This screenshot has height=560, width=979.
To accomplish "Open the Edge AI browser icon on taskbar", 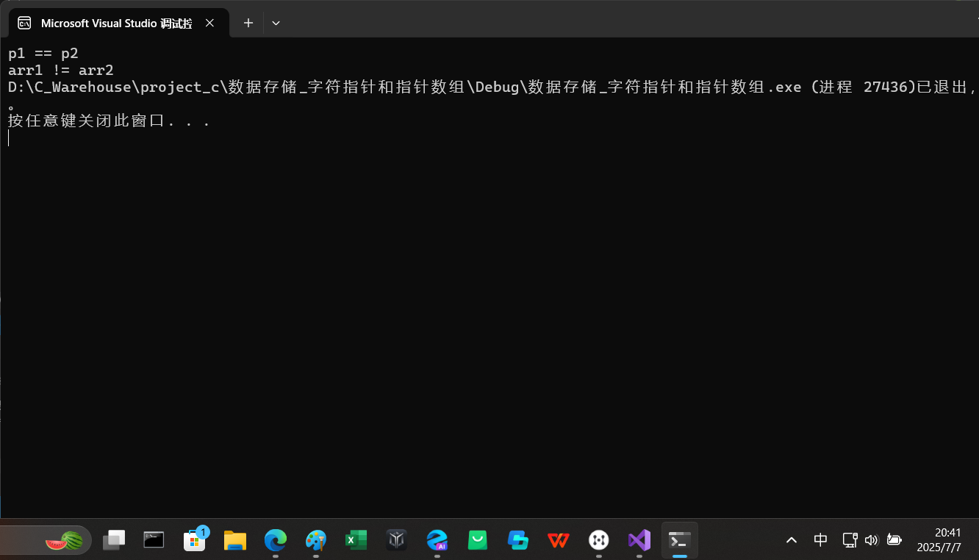I will coord(437,540).
